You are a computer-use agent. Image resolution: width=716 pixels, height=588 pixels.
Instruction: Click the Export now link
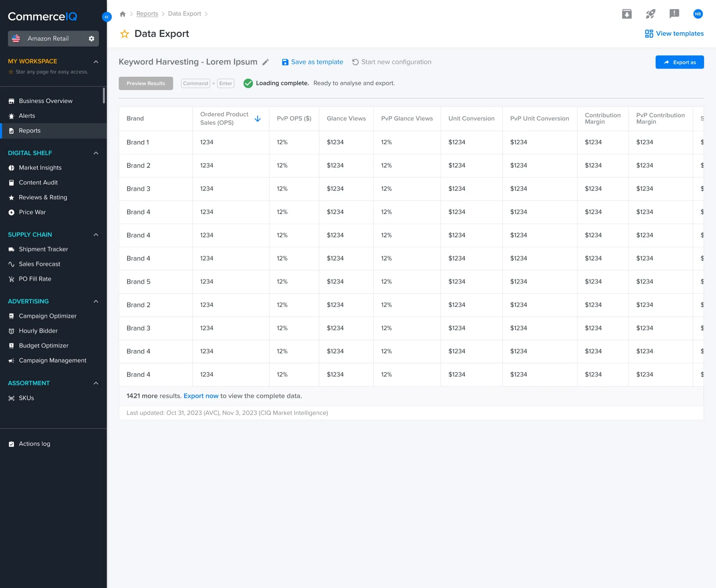[201, 396]
